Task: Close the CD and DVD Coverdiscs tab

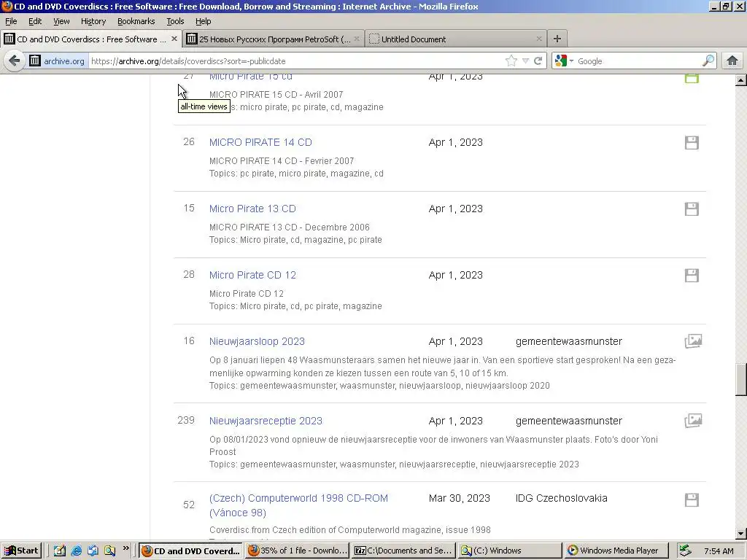Action: 174,39
